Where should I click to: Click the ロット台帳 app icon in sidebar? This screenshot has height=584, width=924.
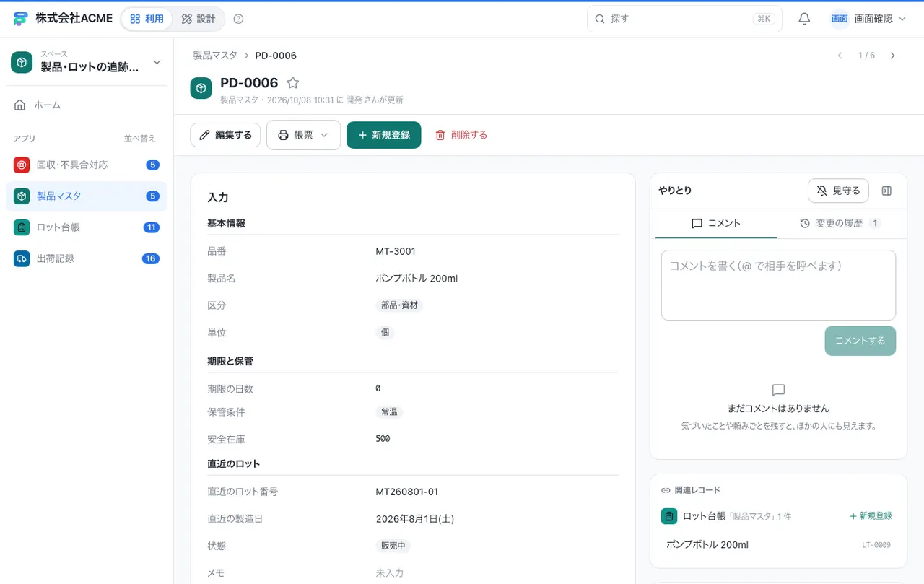click(22, 227)
